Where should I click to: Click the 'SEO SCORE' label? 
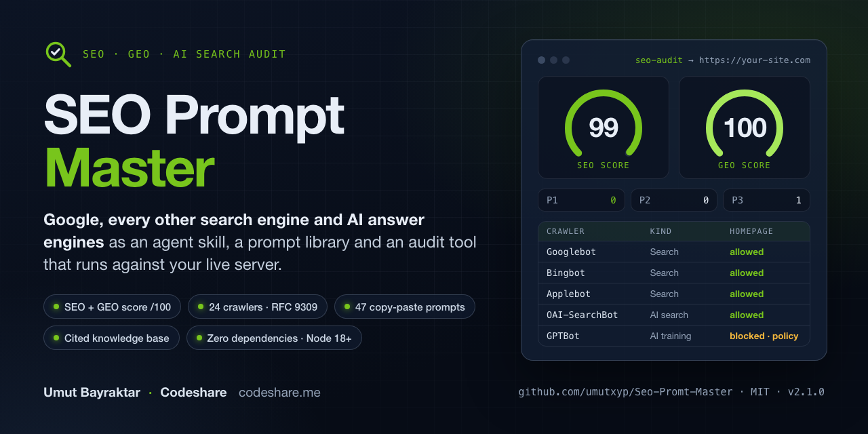click(604, 165)
